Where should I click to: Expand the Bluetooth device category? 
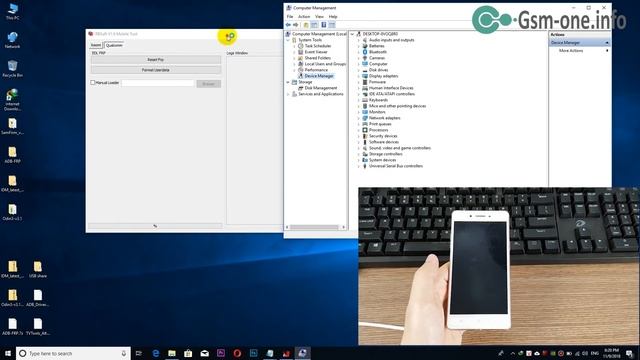pyautogui.click(x=359, y=52)
